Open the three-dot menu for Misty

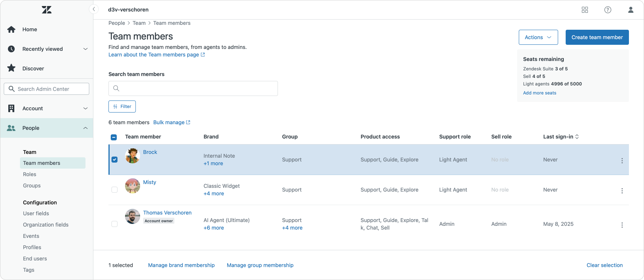pos(622,191)
